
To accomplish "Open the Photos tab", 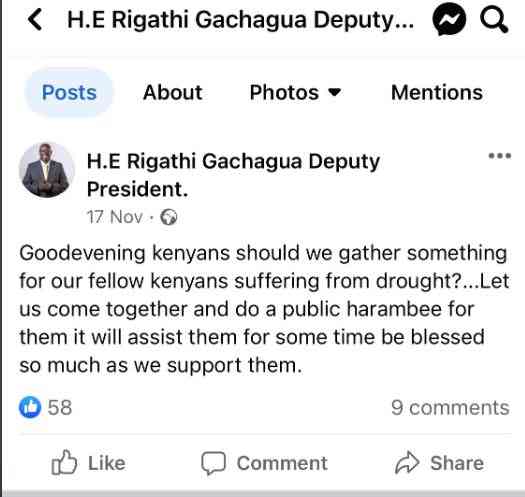I will (284, 92).
